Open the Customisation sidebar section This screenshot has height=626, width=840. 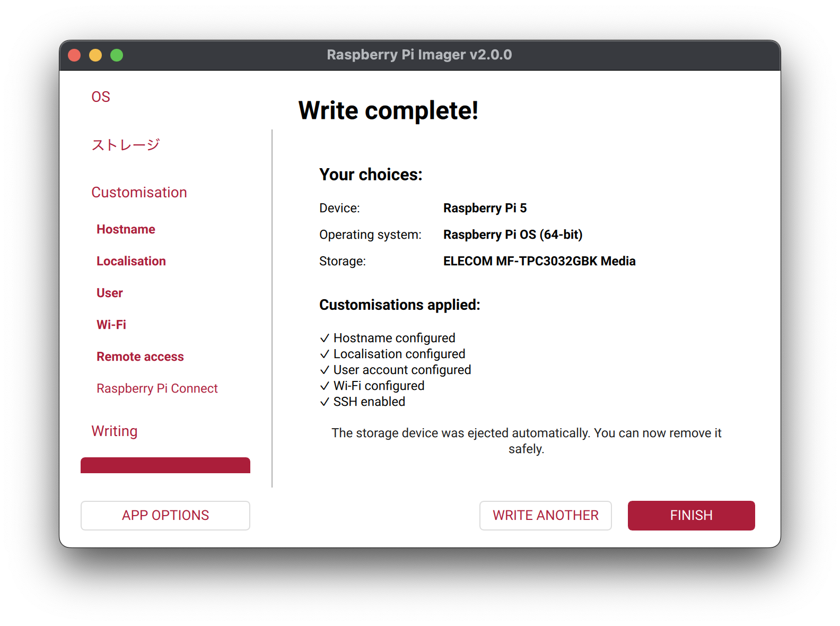tap(139, 192)
